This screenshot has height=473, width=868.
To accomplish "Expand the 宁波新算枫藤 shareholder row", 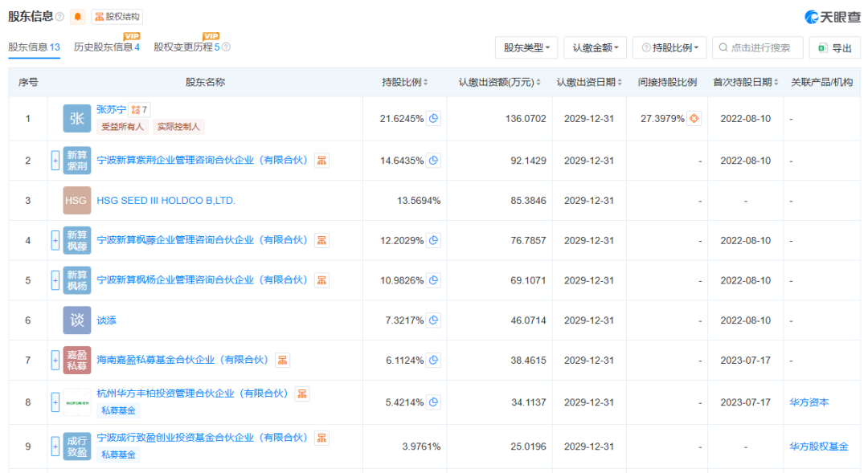I will click(55, 241).
